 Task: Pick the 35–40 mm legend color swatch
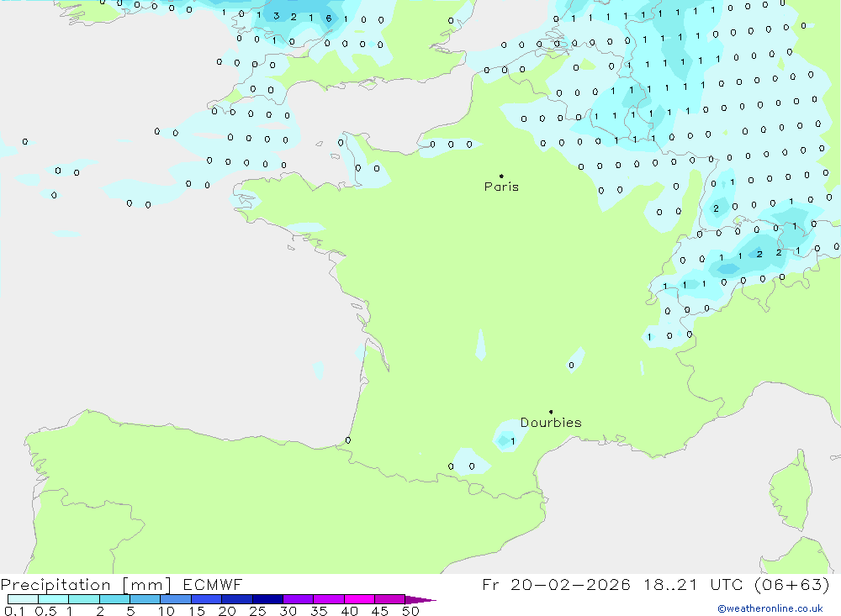329,599
